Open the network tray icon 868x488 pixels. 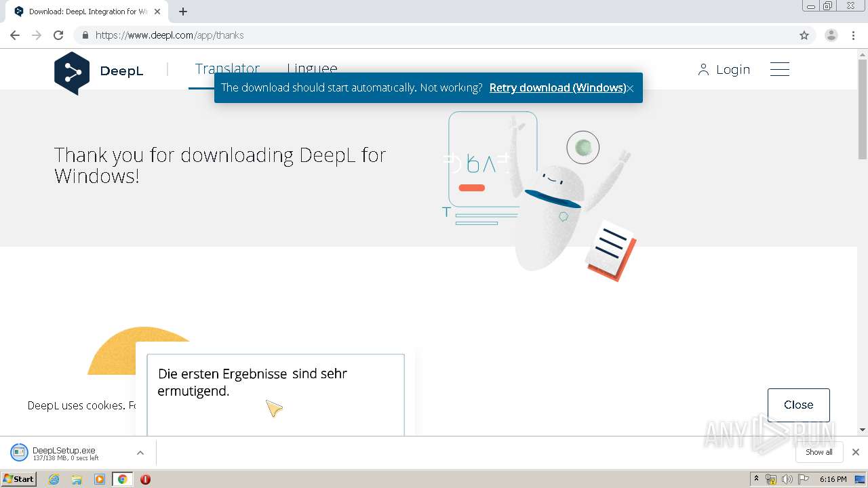click(771, 479)
